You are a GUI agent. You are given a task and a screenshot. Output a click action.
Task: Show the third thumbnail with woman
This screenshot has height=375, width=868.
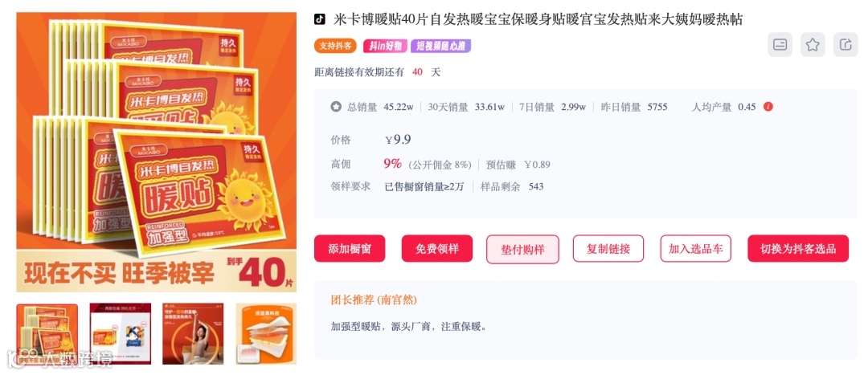pos(193,334)
